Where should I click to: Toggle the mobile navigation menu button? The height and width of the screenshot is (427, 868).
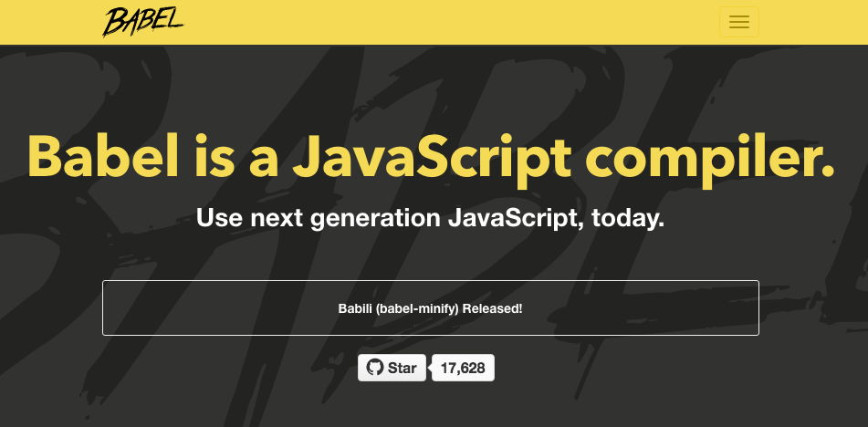tap(739, 22)
